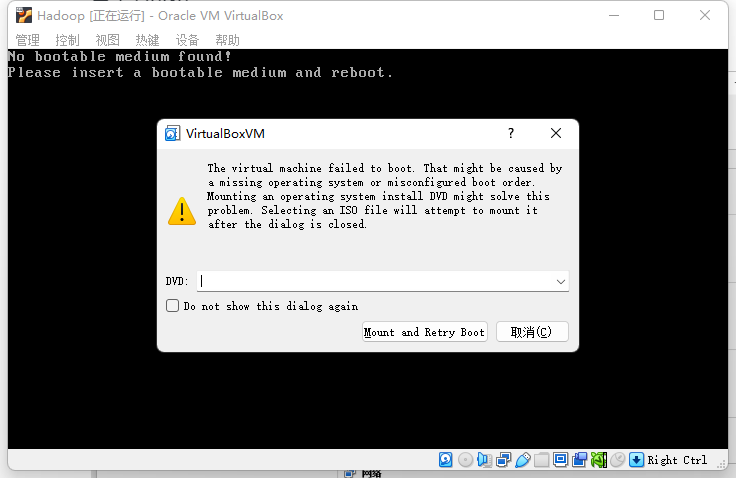Click the 取消(C) cancel button
The height and width of the screenshot is (478, 736).
click(532, 332)
